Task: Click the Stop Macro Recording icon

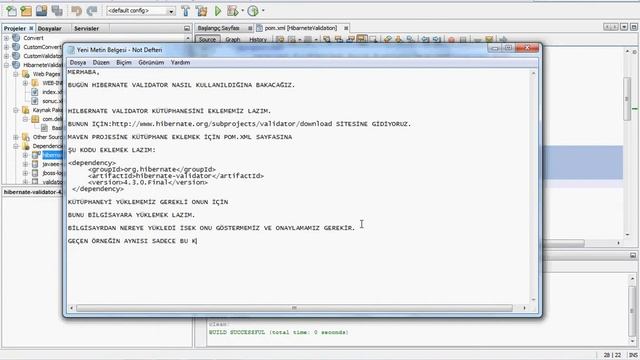Action: pyautogui.click(x=463, y=40)
